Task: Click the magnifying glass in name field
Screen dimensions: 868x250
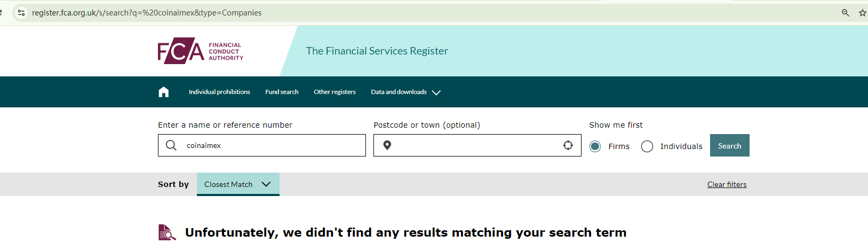Action: point(171,145)
